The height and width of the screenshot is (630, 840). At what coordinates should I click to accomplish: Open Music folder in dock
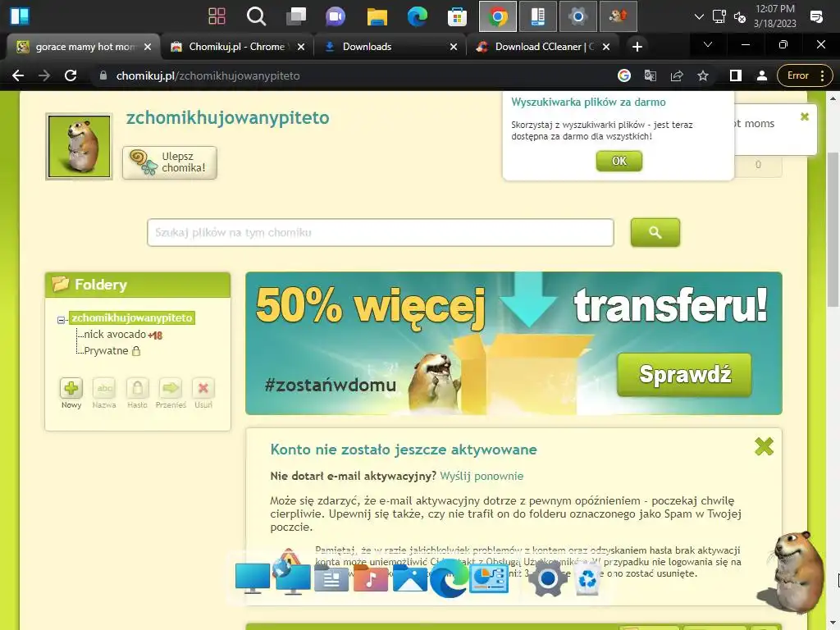[x=370, y=578]
